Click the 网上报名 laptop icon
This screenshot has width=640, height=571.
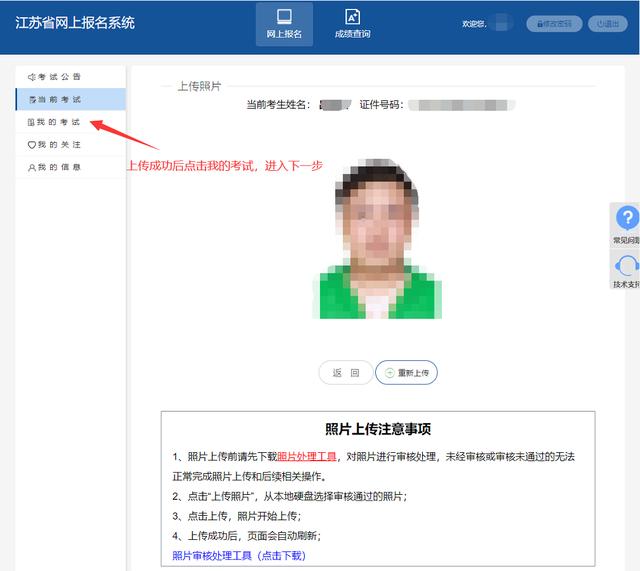pyautogui.click(x=284, y=17)
